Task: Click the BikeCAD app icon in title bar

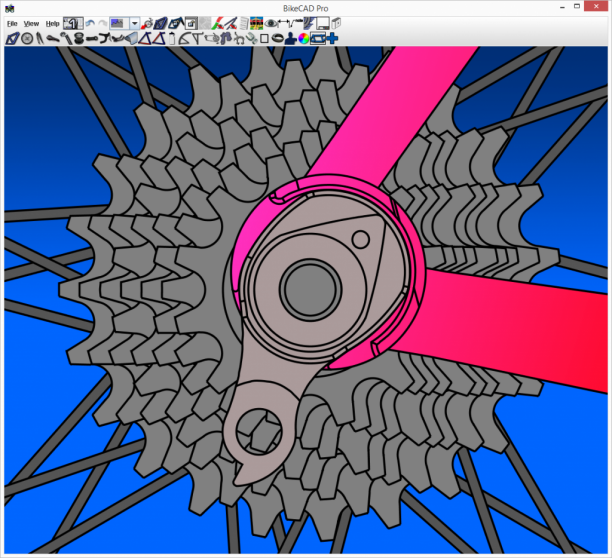Action: pos(9,8)
